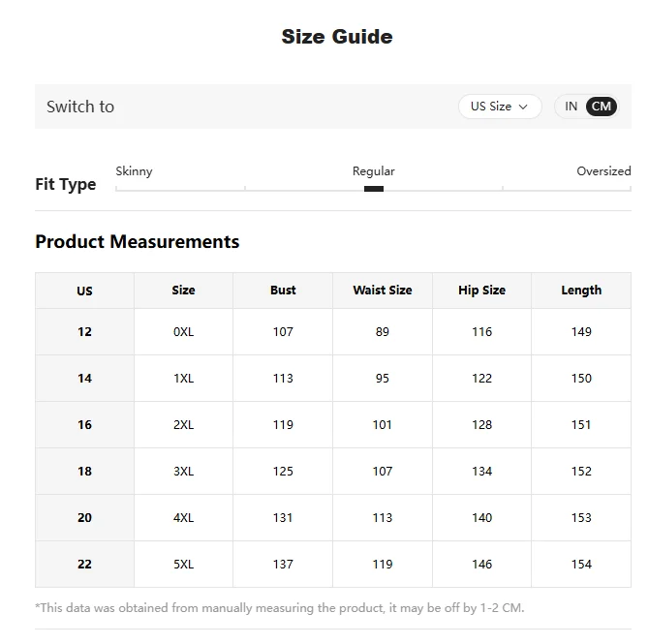The image size is (649, 644).
Task: Click the Size Guide title
Action: click(337, 37)
